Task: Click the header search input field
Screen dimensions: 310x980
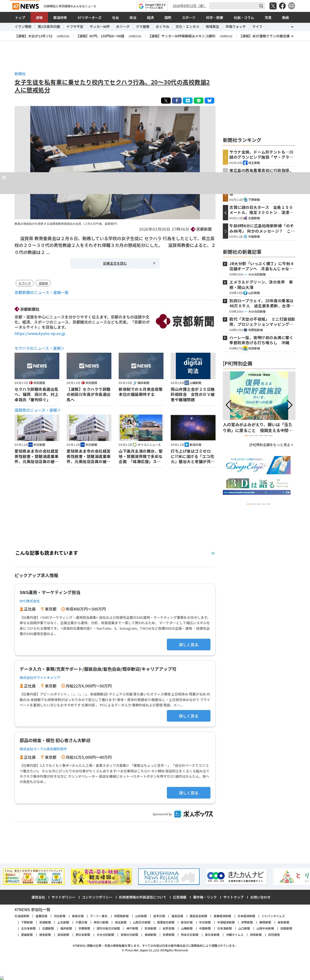Action: (234, 6)
